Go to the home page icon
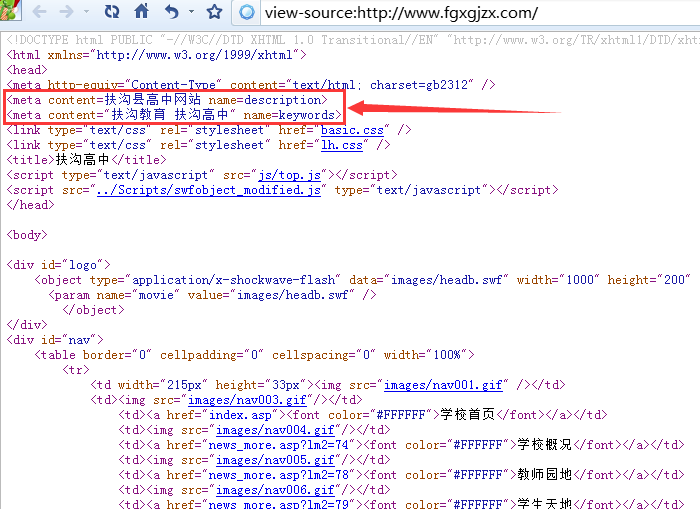 tap(142, 11)
